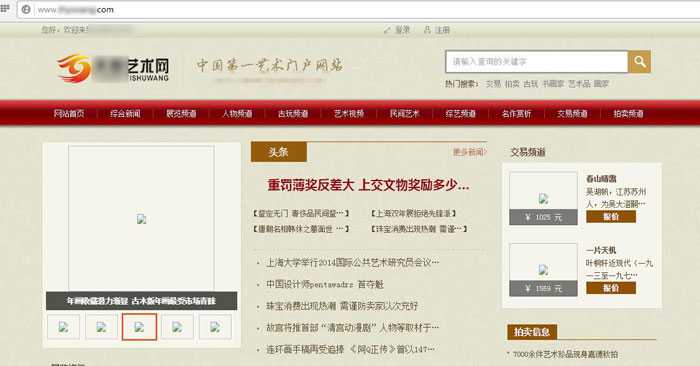
Task: Select the fourth slideshow thumbnail
Action: [177, 327]
